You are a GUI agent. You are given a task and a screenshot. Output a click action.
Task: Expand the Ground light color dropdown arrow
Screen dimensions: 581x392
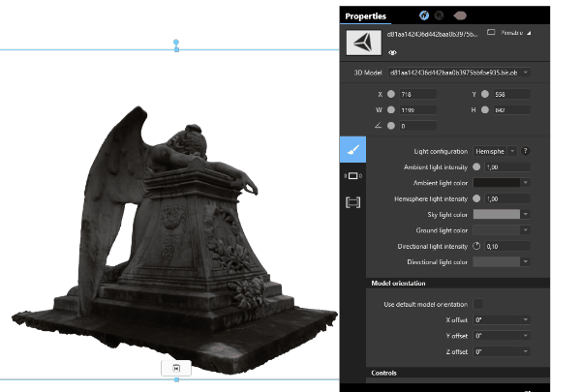526,230
